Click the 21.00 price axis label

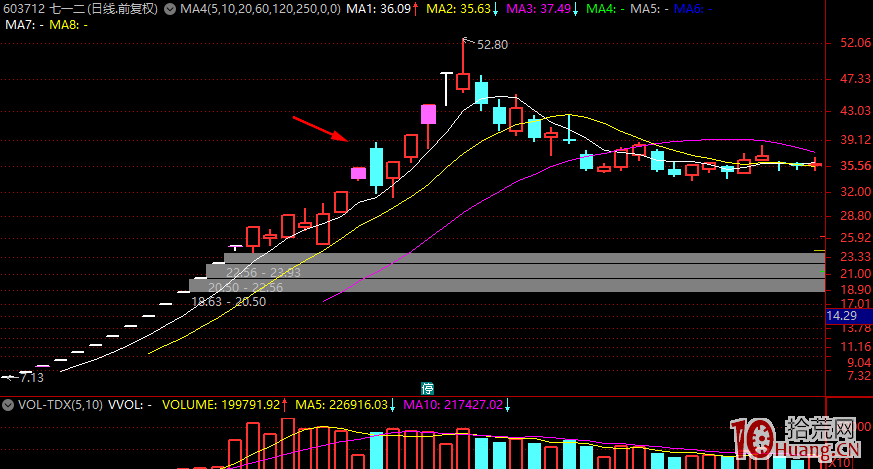coord(855,274)
